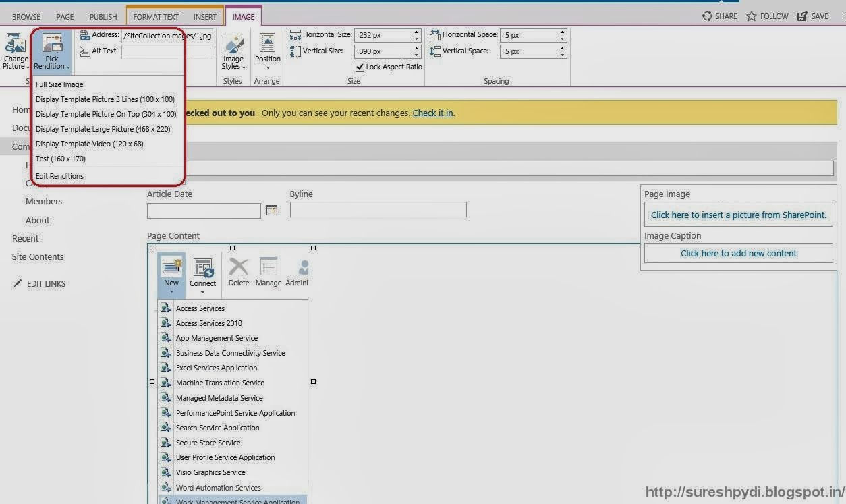
Task: Click the Address input field
Action: [x=167, y=35]
